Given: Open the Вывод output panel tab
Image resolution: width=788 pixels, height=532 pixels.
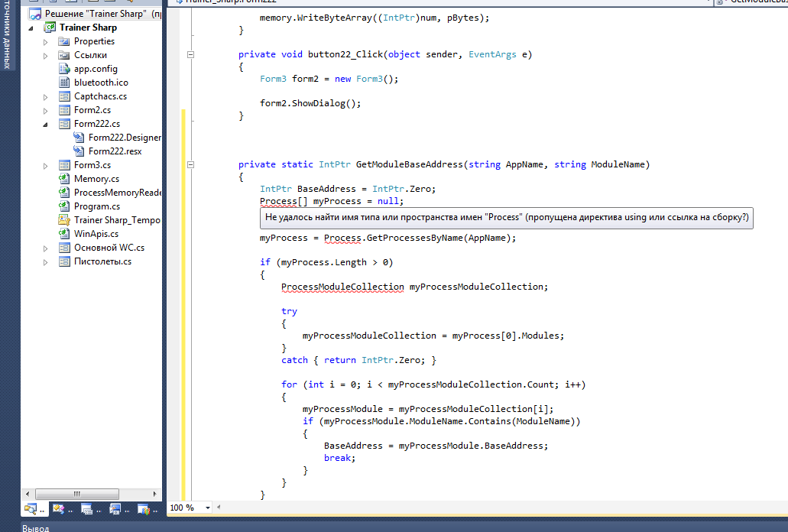Looking at the screenshot, I should tap(36, 527).
